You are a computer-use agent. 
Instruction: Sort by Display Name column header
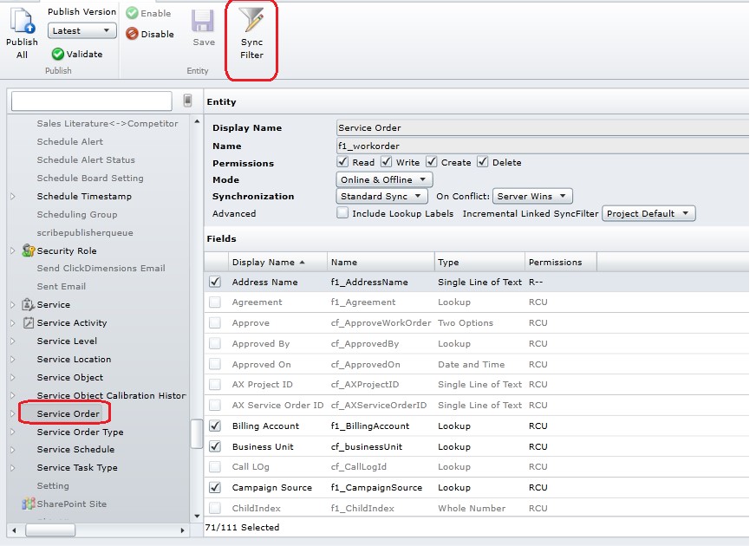pos(277,262)
